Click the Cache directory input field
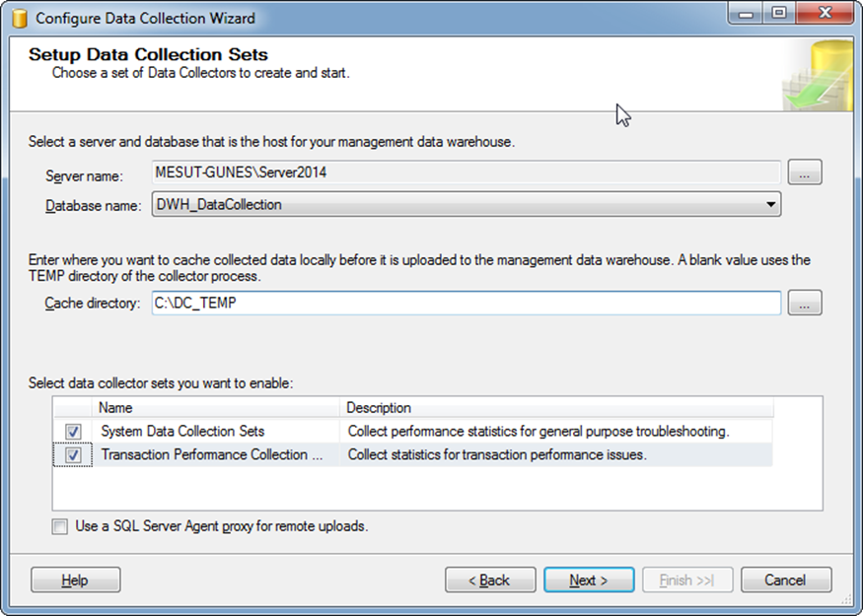Image resolution: width=863 pixels, height=616 pixels. click(467, 303)
